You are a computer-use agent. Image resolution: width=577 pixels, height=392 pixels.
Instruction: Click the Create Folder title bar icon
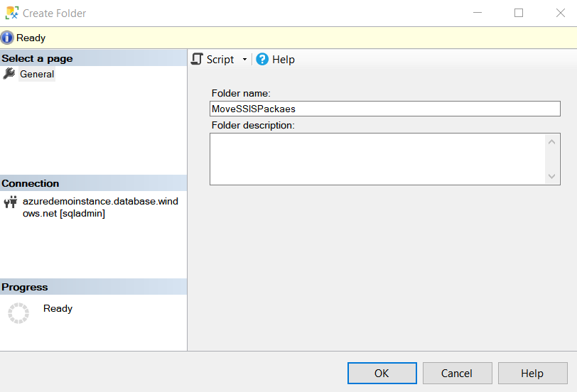12,13
